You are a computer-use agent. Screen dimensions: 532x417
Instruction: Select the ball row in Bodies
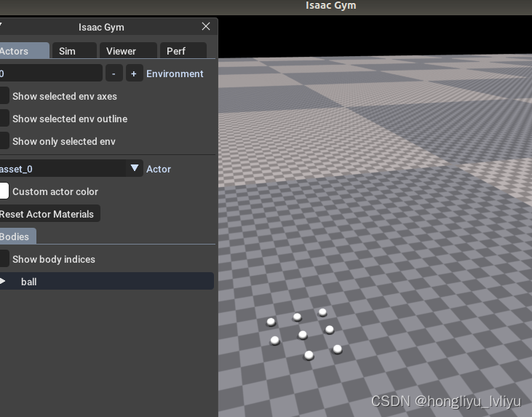point(106,282)
